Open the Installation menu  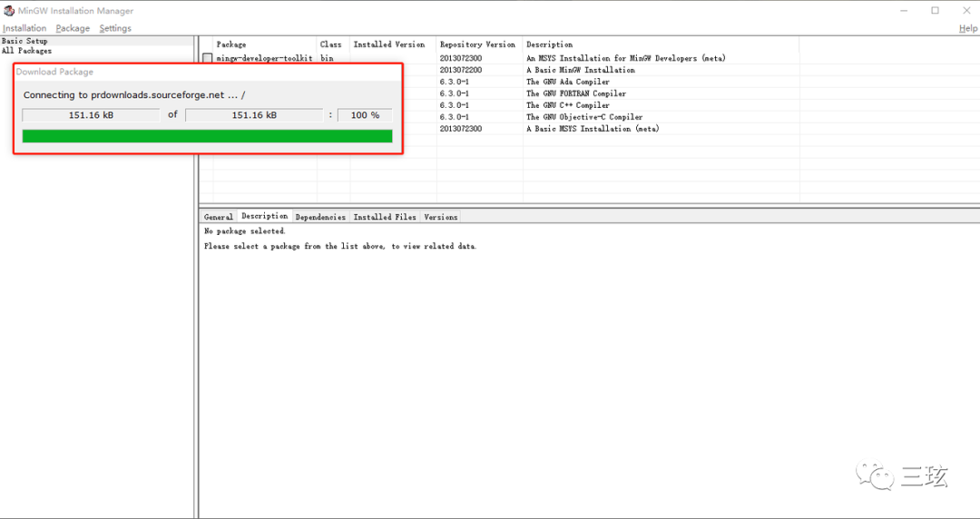(24, 28)
